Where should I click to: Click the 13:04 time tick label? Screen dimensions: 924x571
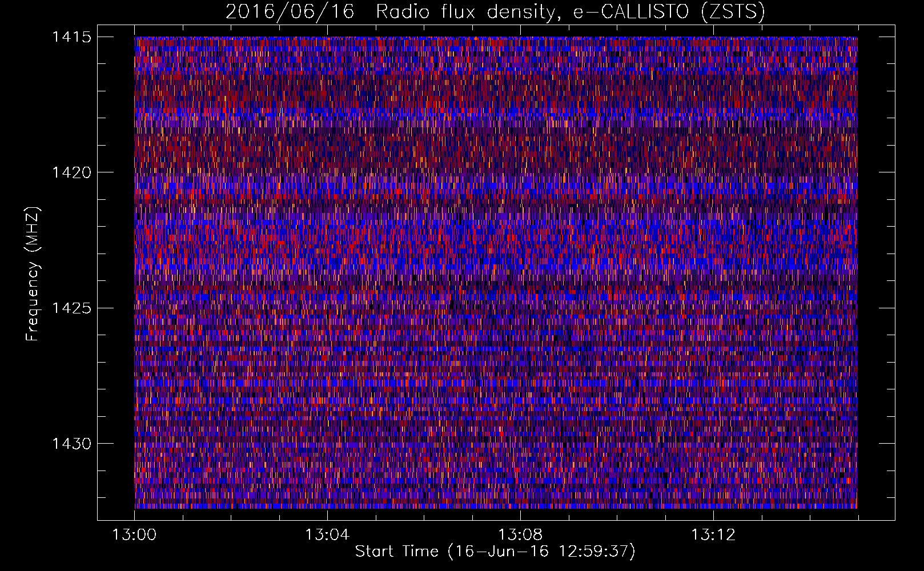tap(327, 535)
